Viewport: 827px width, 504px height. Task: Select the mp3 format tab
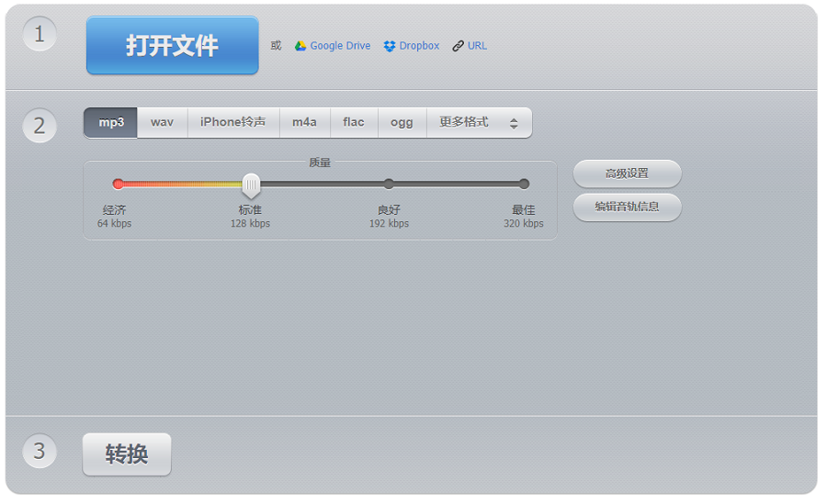[x=111, y=122]
